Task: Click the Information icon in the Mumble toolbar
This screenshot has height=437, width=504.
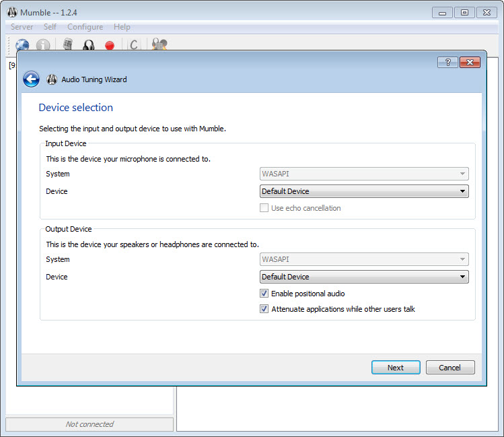Action: coord(43,44)
